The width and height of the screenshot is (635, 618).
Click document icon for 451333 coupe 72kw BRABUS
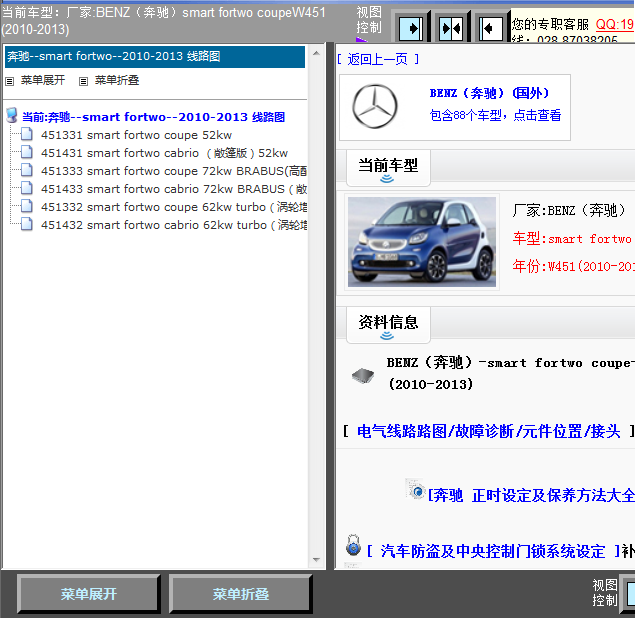tap(27, 170)
